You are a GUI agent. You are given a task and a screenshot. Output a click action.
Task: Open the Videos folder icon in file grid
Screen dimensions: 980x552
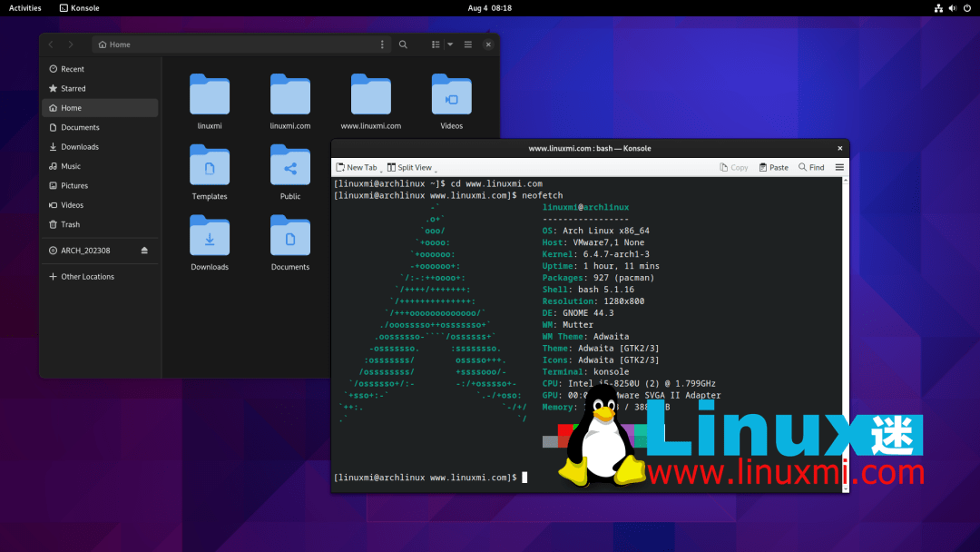point(451,94)
